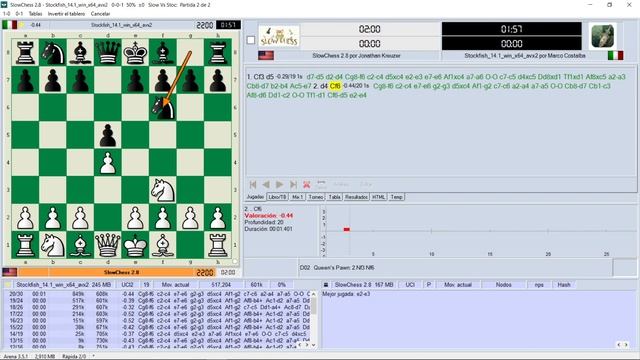Open the Temp tab

(396, 197)
